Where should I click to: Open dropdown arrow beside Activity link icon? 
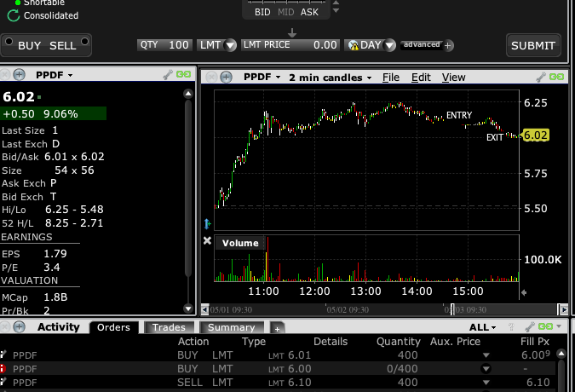[559, 326]
